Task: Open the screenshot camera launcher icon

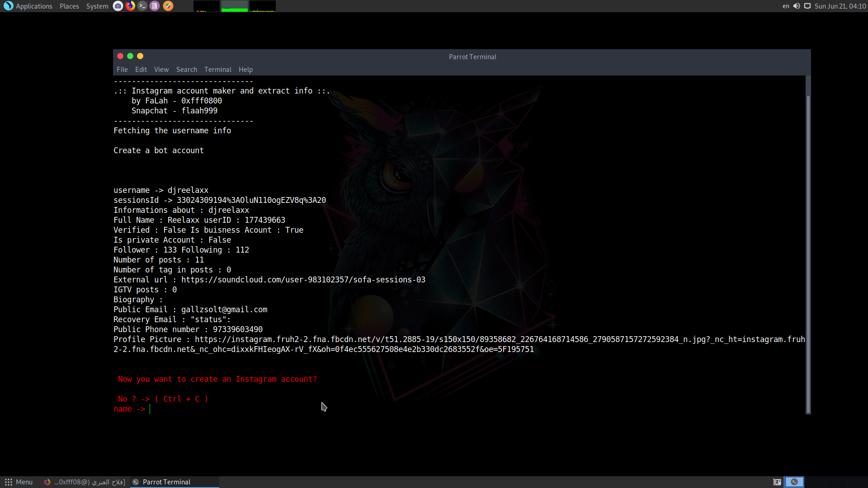Action: tap(118, 6)
